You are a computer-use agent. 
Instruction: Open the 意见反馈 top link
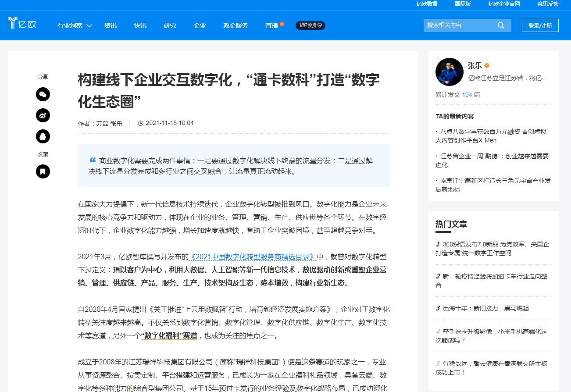(x=548, y=4)
